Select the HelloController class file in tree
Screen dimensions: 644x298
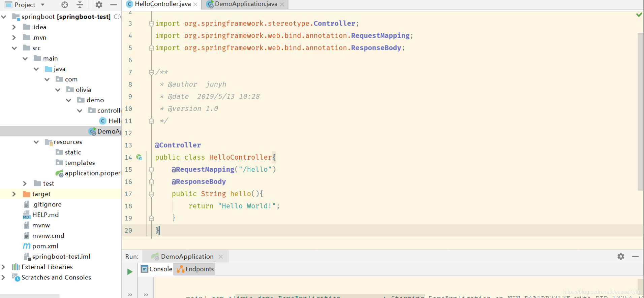[110, 121]
